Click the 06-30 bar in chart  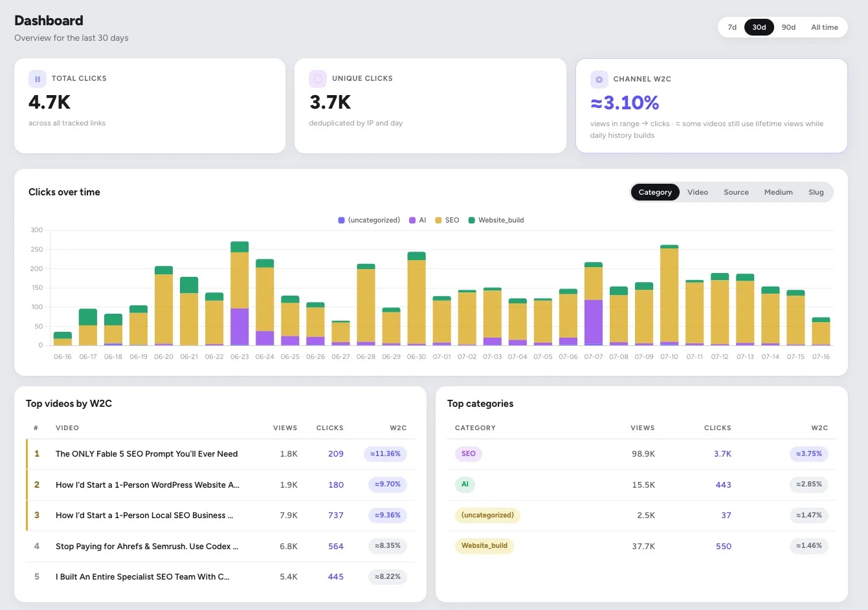[416, 299]
